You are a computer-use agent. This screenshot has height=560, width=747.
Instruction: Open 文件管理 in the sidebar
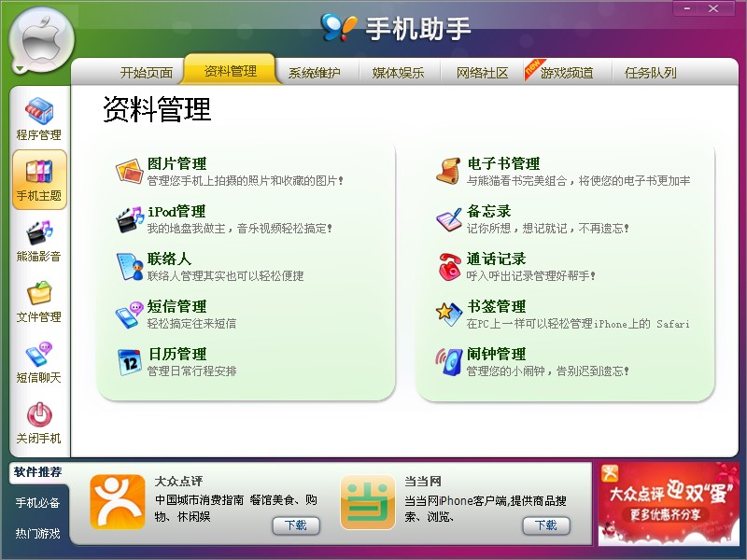[x=38, y=301]
